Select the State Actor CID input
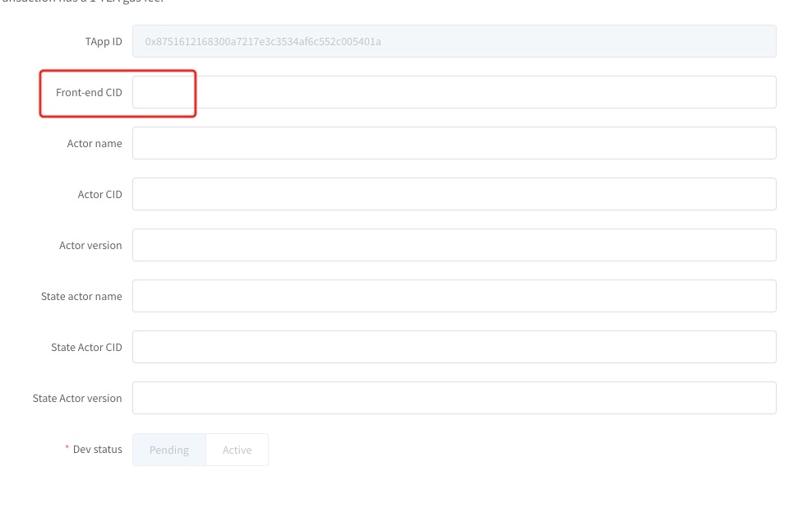 click(x=454, y=347)
